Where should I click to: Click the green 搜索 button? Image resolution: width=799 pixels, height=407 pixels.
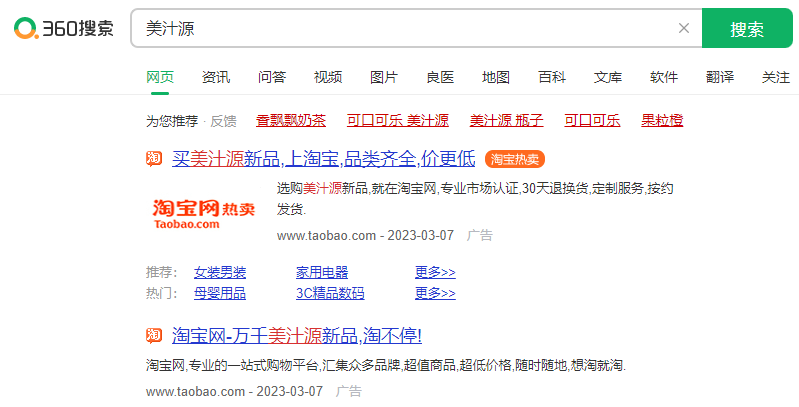pyautogui.click(x=747, y=28)
